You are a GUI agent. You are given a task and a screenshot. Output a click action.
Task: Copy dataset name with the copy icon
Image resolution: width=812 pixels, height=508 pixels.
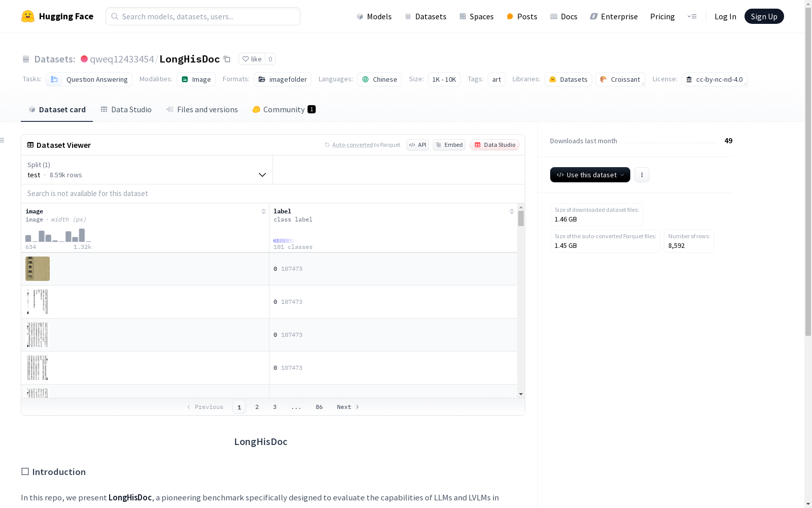[x=227, y=59]
